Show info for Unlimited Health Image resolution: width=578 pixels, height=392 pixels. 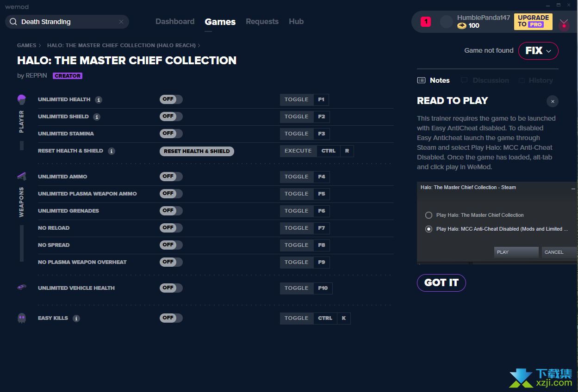(x=99, y=100)
